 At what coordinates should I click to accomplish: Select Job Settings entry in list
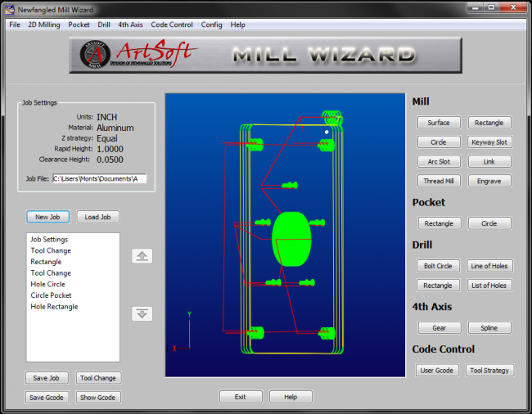pyautogui.click(x=49, y=240)
